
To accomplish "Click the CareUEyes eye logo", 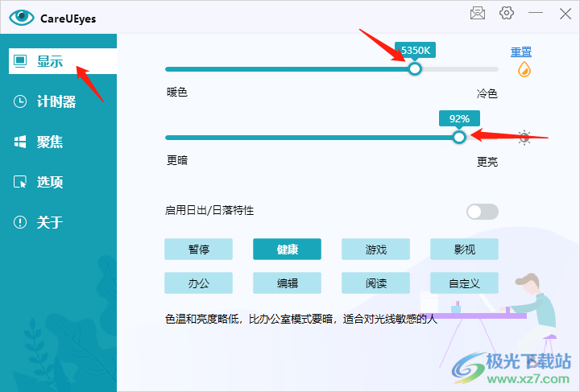I will 22,18.
